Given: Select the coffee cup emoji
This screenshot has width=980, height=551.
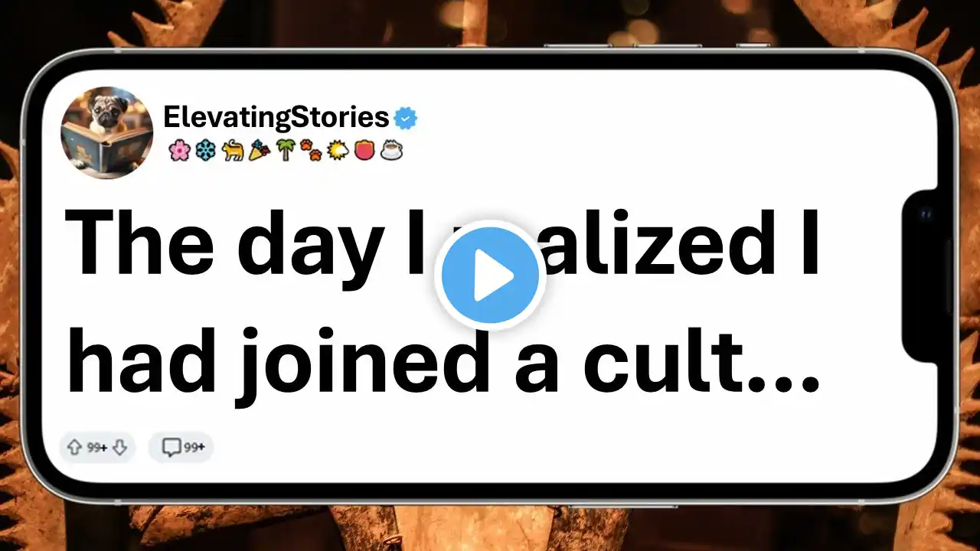Looking at the screenshot, I should pos(392,151).
